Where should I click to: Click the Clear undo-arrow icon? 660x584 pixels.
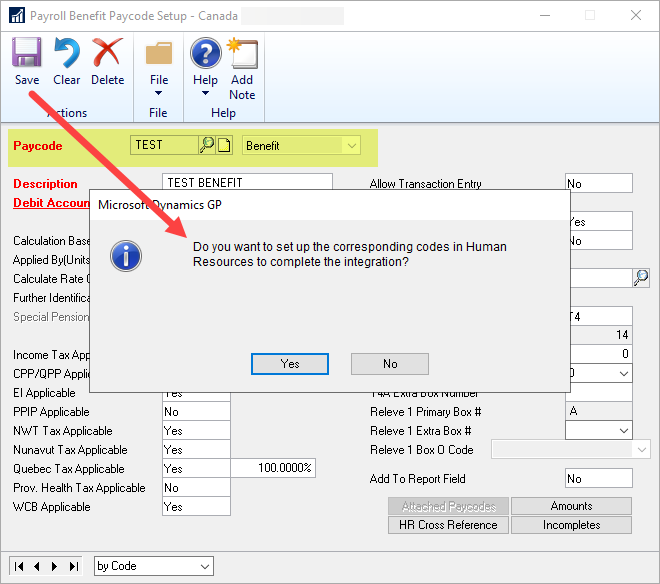(x=67, y=54)
